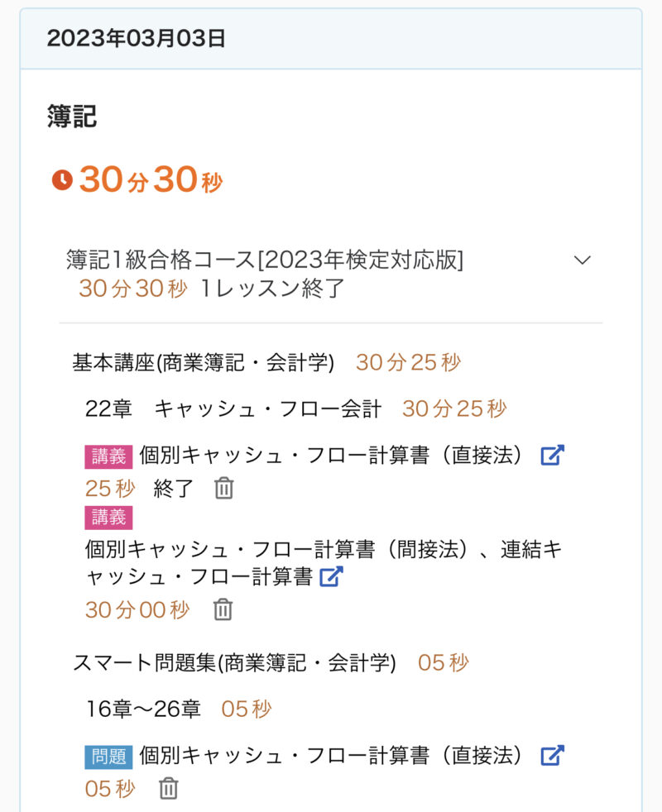Click the pink 講義 tag before 直接法
The width and height of the screenshot is (662, 812).
click(x=108, y=456)
